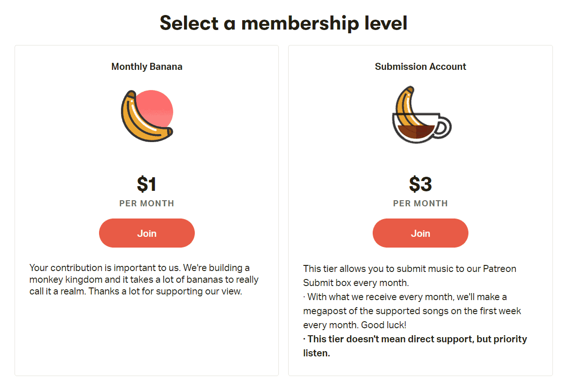This screenshot has height=392, width=567.
Task: Click "PER MONTH" under the $1 price
Action: pos(146,204)
